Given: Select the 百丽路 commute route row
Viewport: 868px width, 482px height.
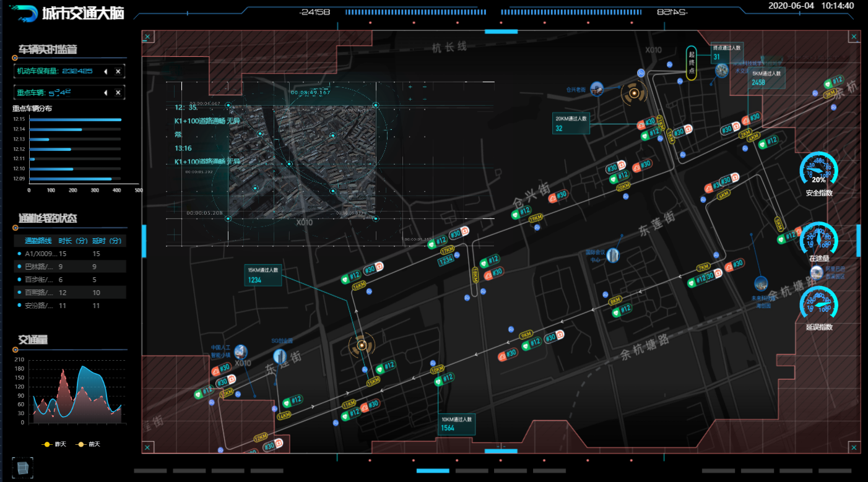Looking at the screenshot, I should coord(70,293).
